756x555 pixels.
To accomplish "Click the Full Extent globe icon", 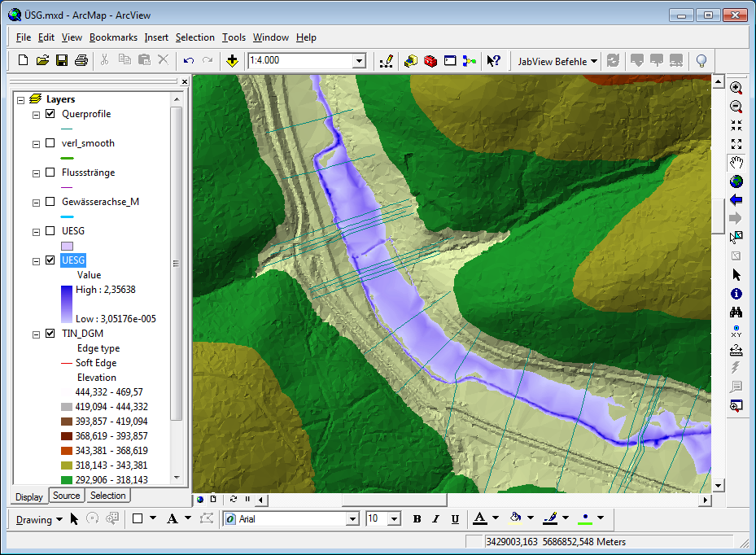I will (736, 181).
